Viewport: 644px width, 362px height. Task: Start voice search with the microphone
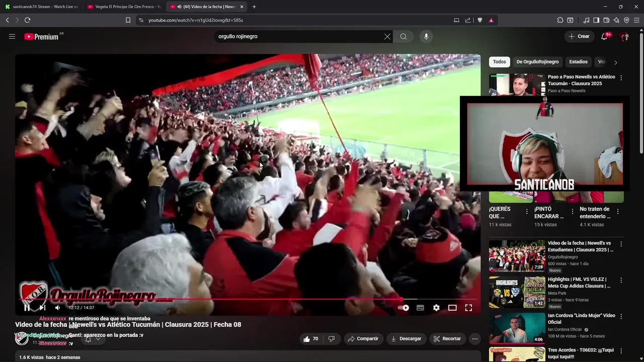click(x=426, y=36)
